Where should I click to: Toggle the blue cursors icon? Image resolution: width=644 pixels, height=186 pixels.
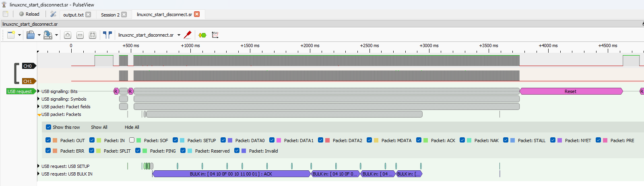pyautogui.click(x=107, y=35)
